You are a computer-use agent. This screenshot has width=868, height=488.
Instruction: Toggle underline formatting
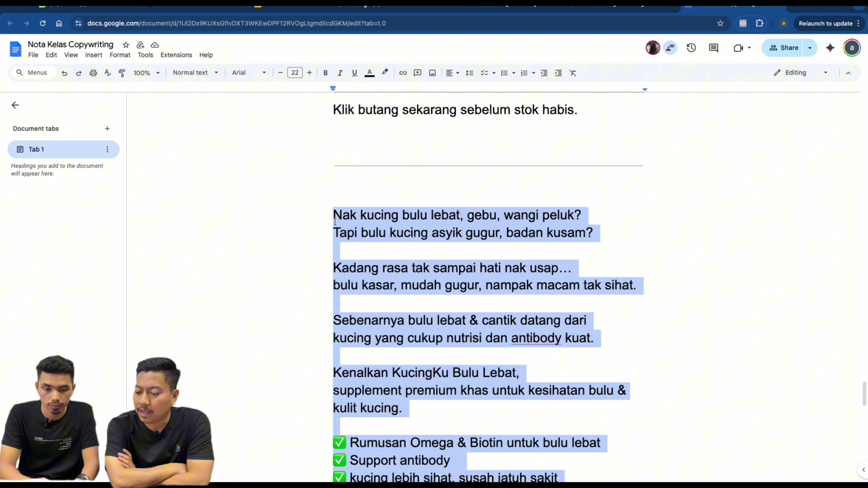coord(354,73)
